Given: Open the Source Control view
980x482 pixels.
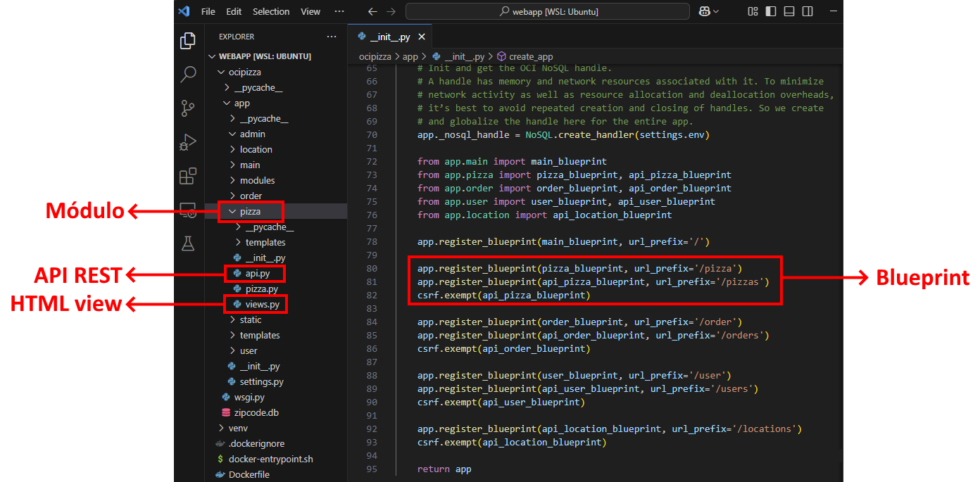Looking at the screenshot, I should click(188, 108).
